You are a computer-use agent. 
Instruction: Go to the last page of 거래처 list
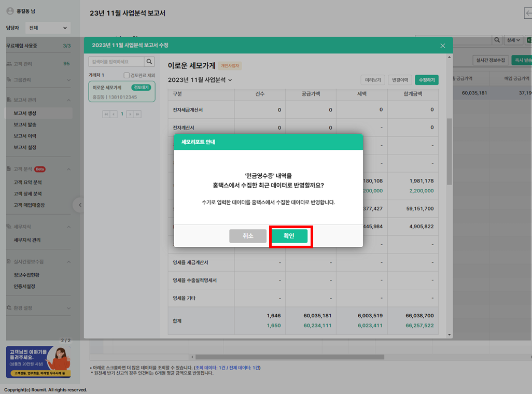pyautogui.click(x=137, y=114)
